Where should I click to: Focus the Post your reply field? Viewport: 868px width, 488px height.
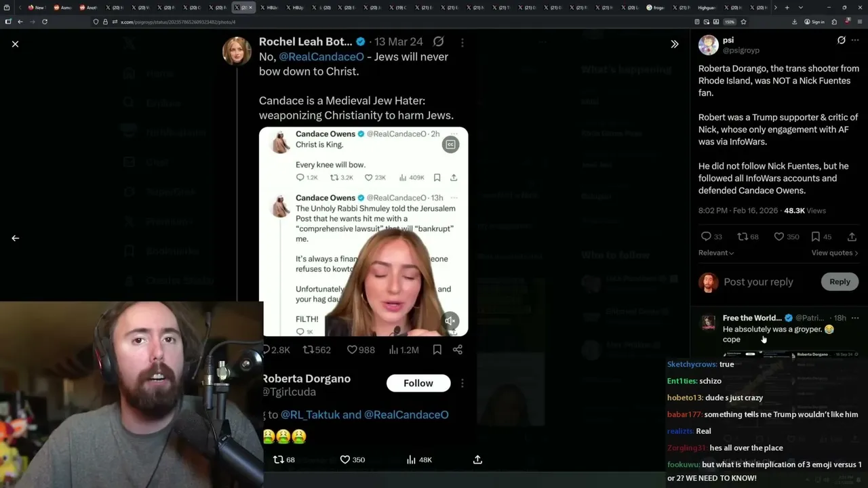point(758,282)
